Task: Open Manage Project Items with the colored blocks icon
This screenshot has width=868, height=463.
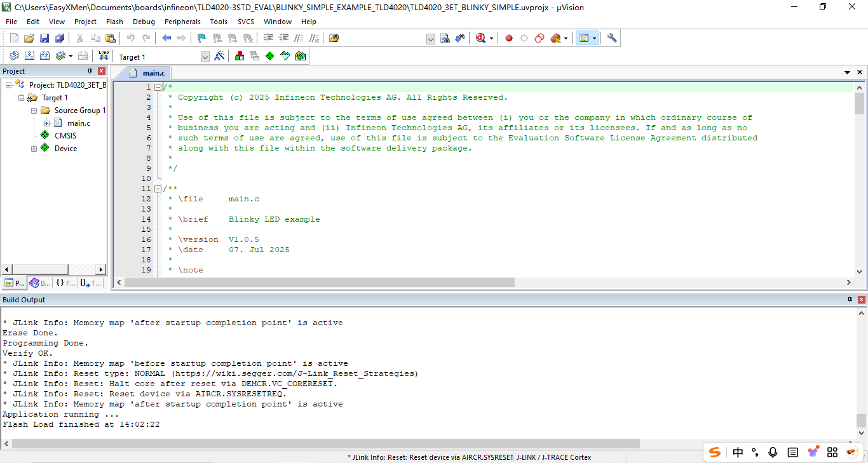Action: (x=240, y=56)
